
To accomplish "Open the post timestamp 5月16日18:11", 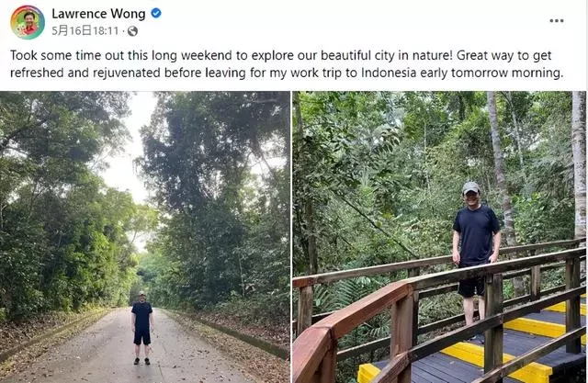I will (85, 30).
